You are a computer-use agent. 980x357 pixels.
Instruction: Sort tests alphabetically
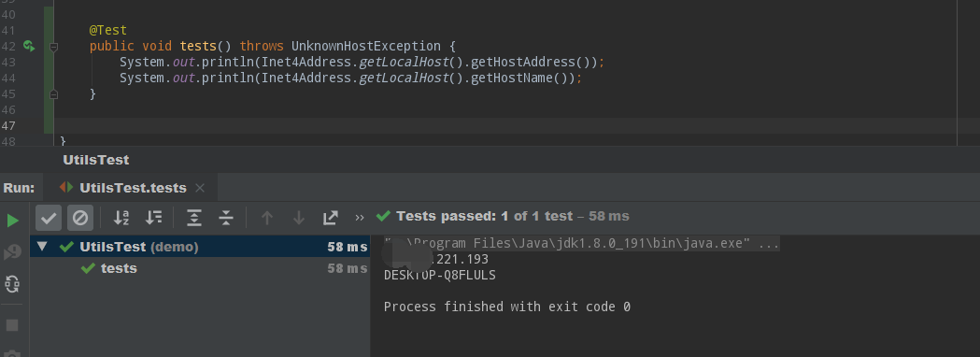point(121,218)
